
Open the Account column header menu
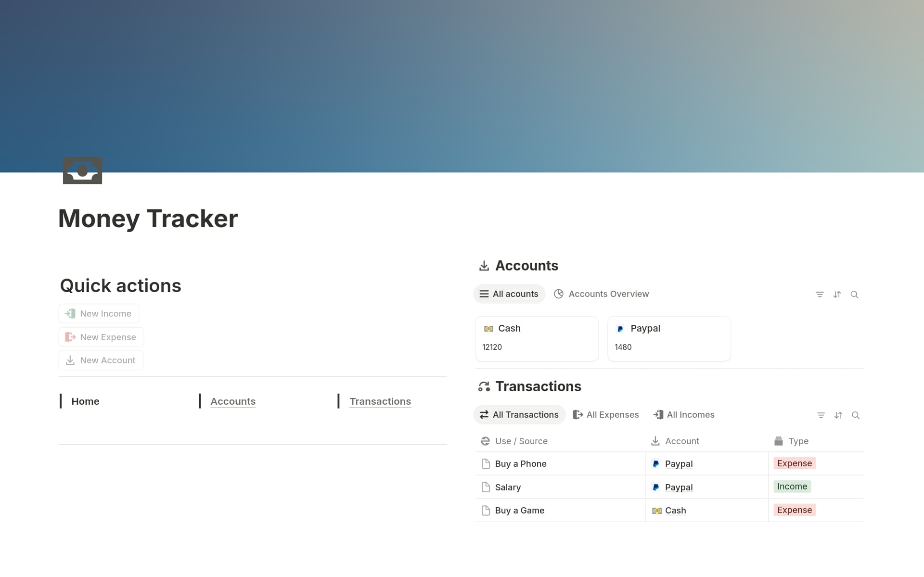tap(682, 441)
